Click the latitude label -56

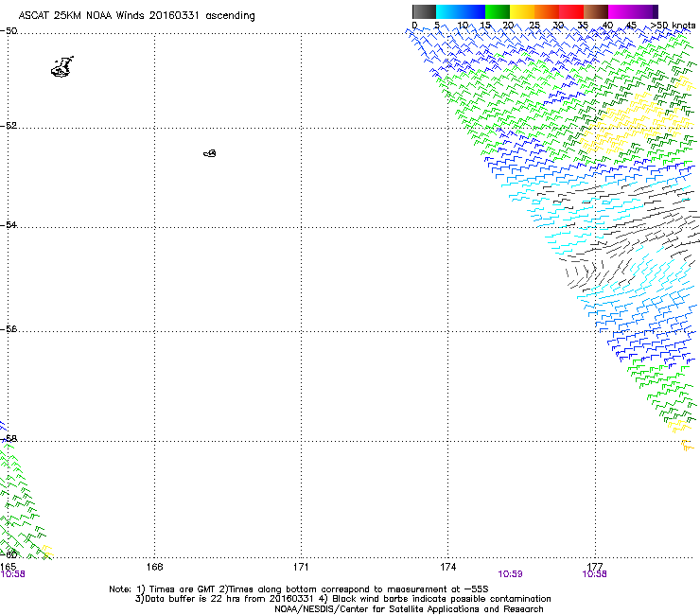9,328
